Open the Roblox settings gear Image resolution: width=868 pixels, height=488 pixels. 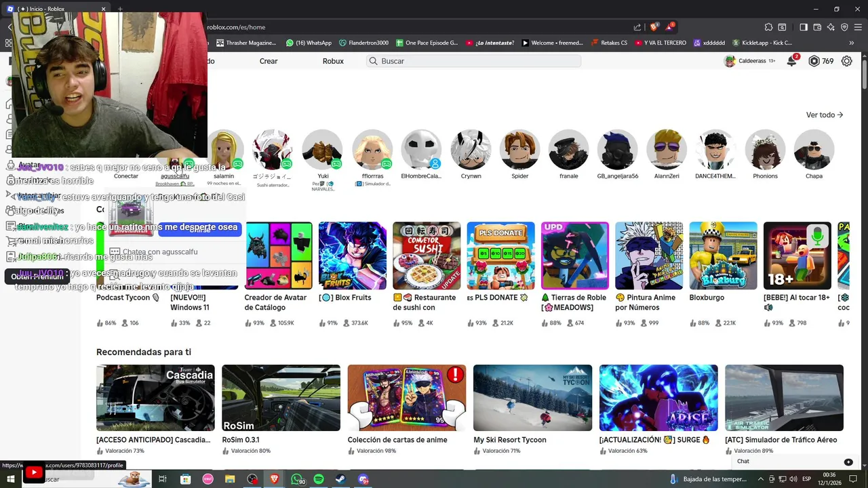pyautogui.click(x=846, y=61)
